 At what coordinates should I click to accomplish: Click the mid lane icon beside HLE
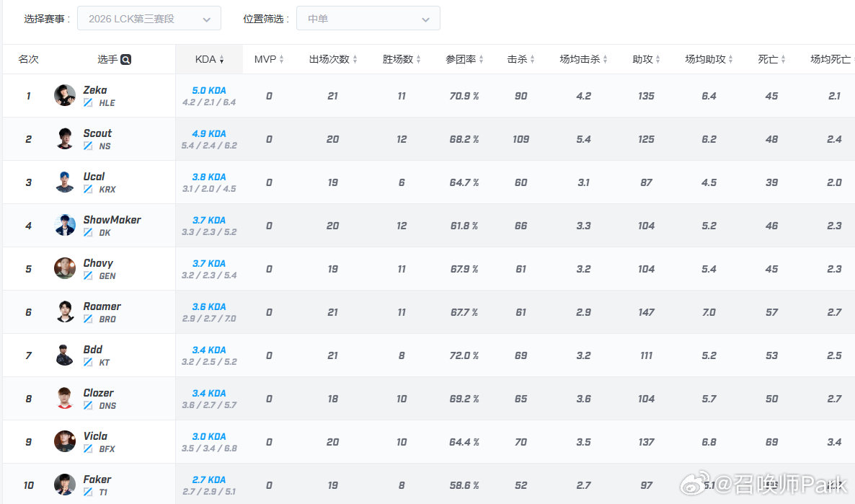88,102
